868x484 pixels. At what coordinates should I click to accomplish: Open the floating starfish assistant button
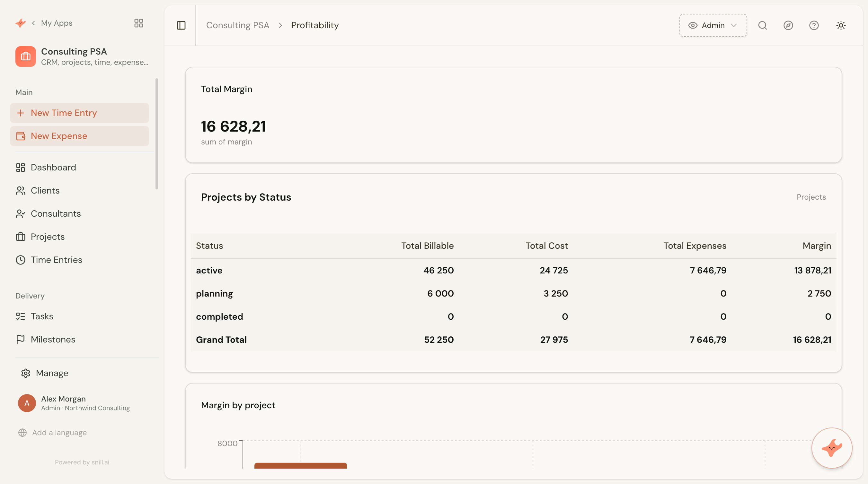(x=832, y=448)
